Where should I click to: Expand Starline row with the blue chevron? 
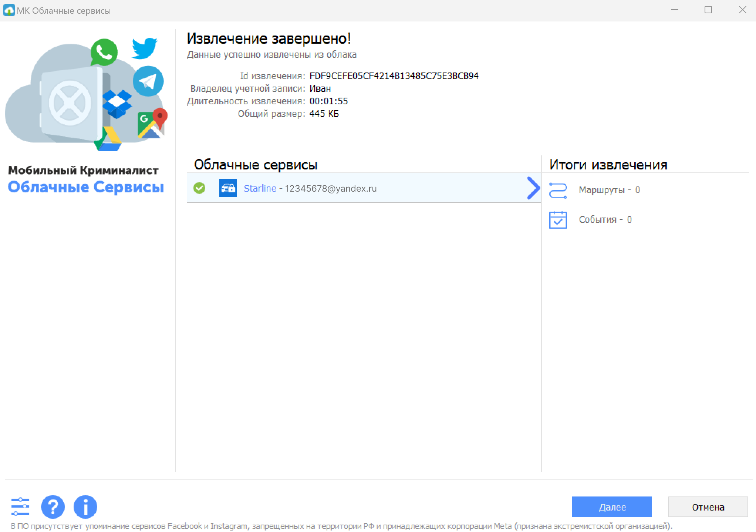tap(533, 188)
